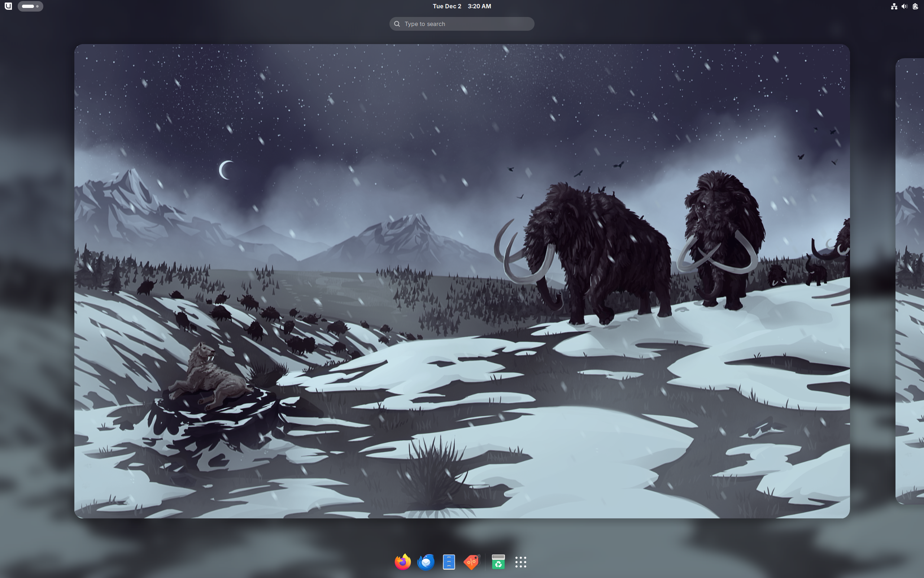Open the software store price-tag icon
Image resolution: width=924 pixels, height=578 pixels.
tap(472, 561)
